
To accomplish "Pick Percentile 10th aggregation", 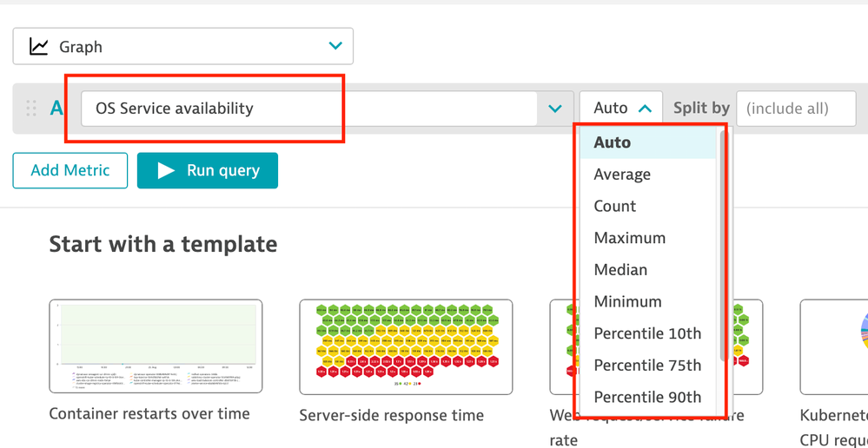I will [648, 333].
